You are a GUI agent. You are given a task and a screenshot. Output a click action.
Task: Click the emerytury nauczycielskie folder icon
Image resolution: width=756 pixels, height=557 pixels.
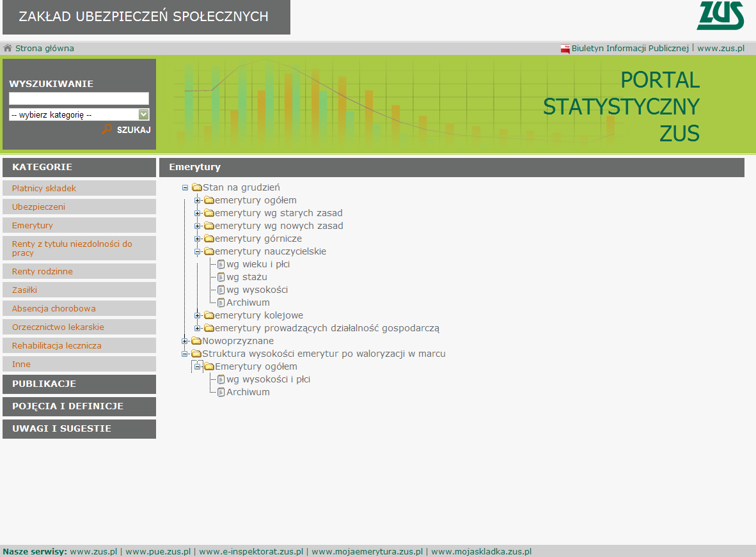[209, 251]
